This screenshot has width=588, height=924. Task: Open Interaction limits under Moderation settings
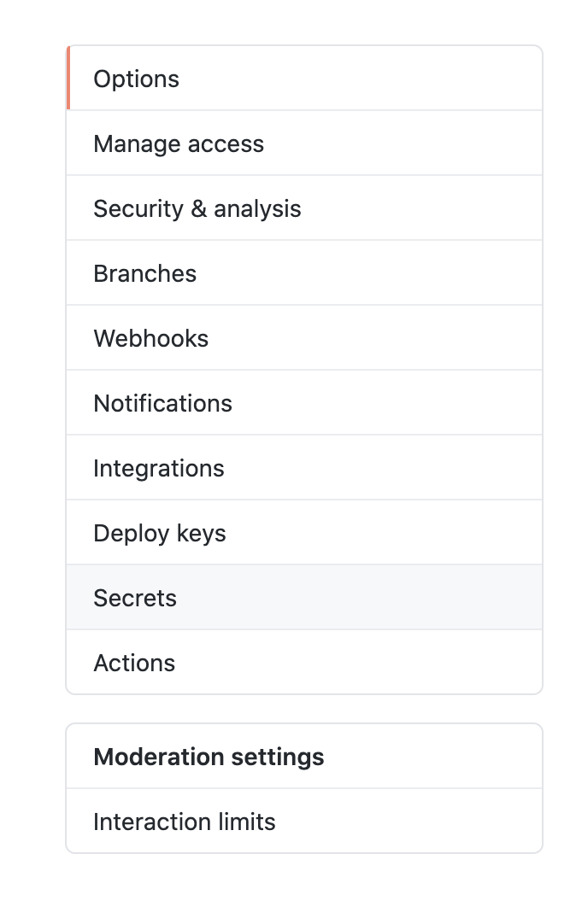[x=185, y=822]
